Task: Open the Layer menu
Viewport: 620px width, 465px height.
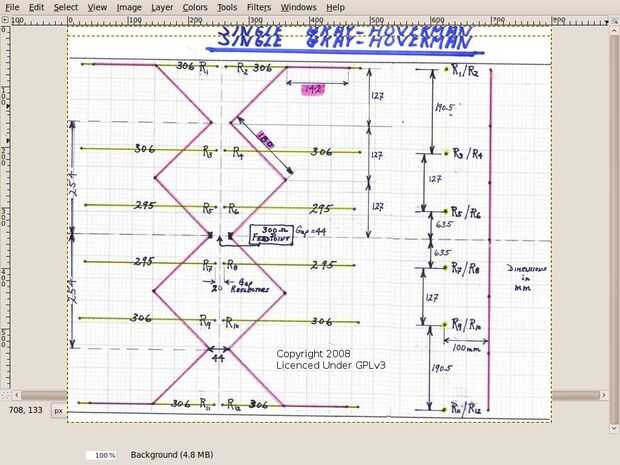Action: (x=162, y=8)
